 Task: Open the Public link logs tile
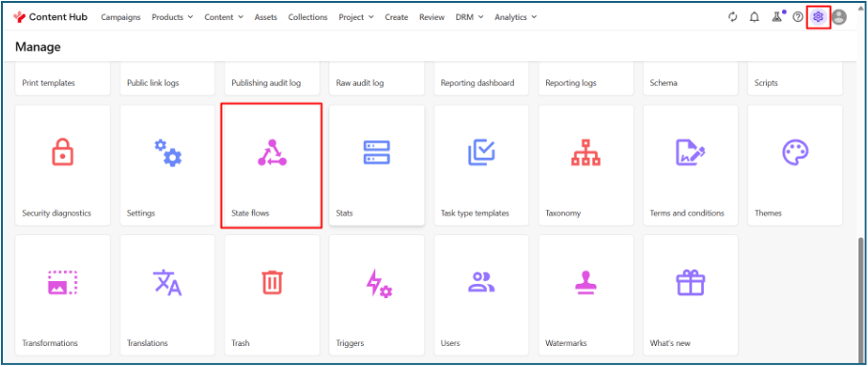click(x=167, y=79)
